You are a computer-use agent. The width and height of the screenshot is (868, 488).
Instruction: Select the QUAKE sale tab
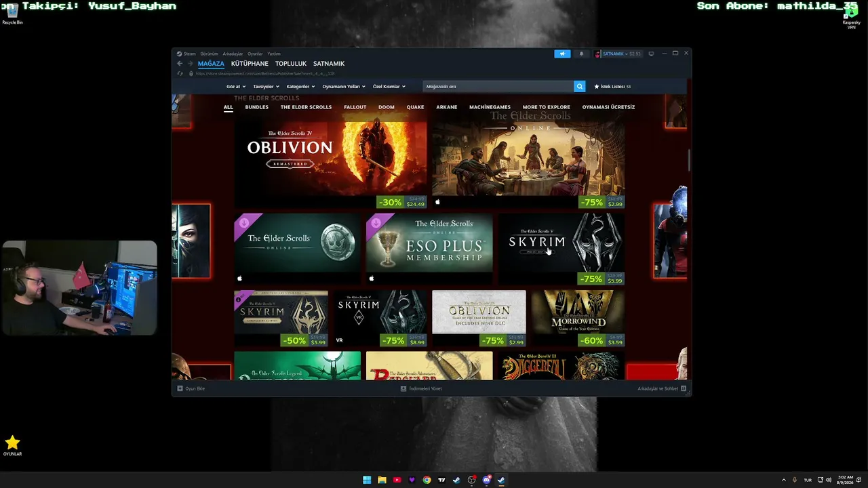(415, 107)
